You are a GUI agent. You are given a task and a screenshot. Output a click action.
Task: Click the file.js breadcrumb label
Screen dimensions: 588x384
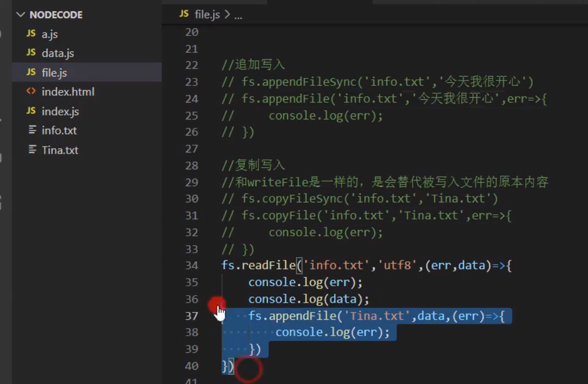[208, 15]
